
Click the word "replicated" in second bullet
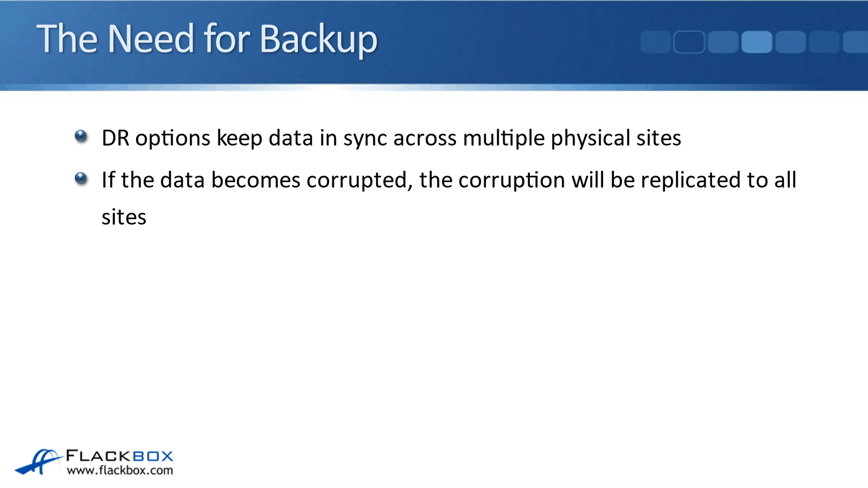[691, 180]
